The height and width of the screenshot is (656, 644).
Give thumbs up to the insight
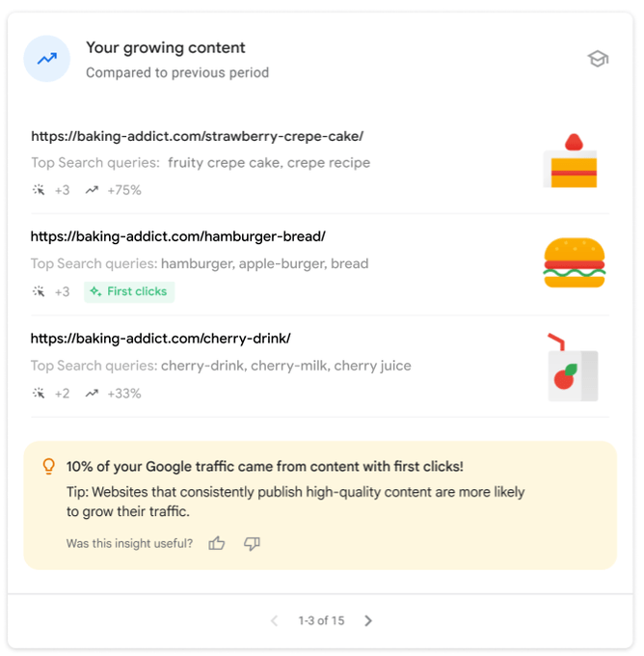[217, 543]
